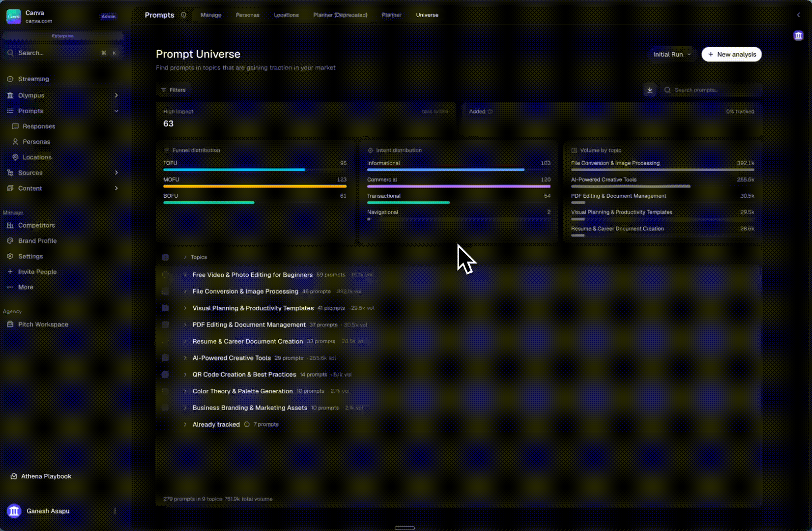812x531 pixels.
Task: Click the download icon beside prompt search
Action: pos(650,90)
